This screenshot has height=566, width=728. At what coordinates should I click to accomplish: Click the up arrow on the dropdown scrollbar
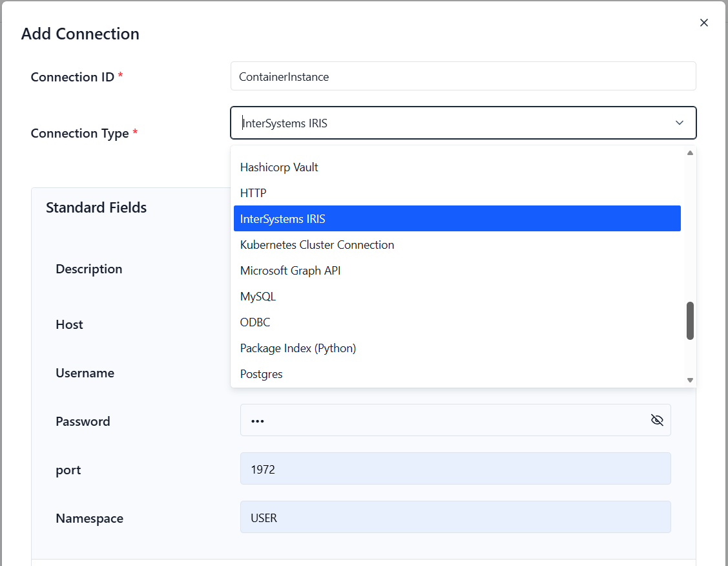[x=690, y=152]
